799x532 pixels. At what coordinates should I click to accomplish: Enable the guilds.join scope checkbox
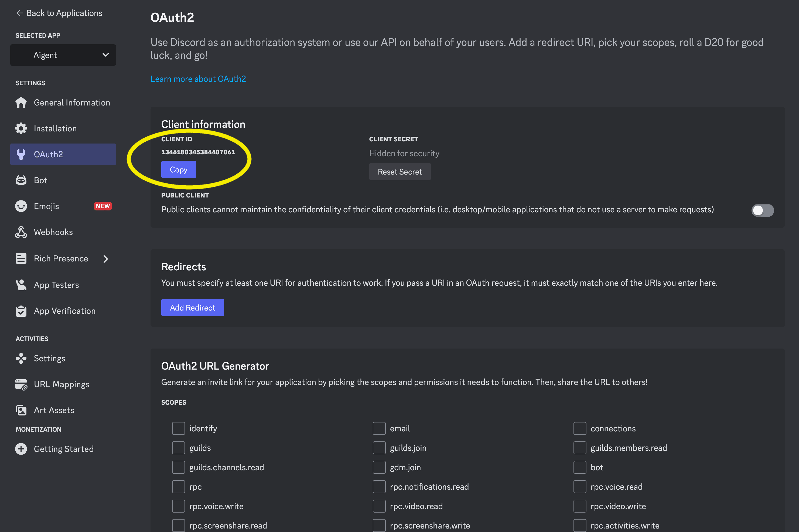pyautogui.click(x=379, y=448)
